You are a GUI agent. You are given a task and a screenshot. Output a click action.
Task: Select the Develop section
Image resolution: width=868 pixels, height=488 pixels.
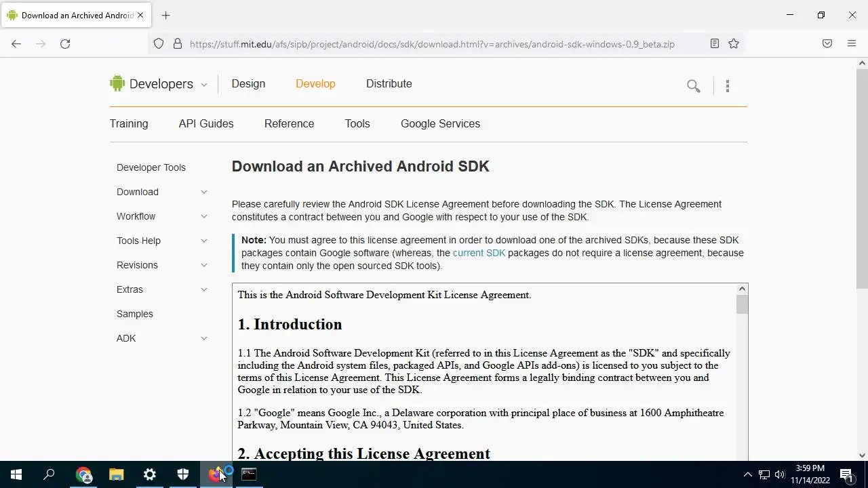(x=315, y=83)
